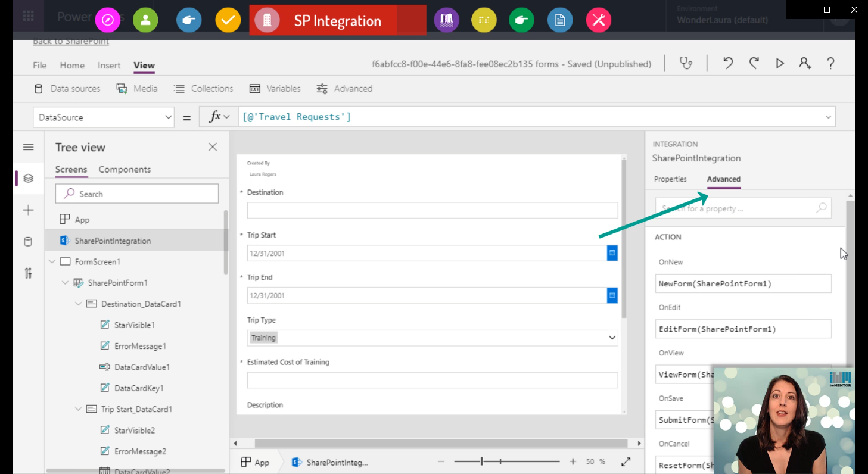Click the Tree view Search box
This screenshot has width=868, height=474.
coord(137,194)
